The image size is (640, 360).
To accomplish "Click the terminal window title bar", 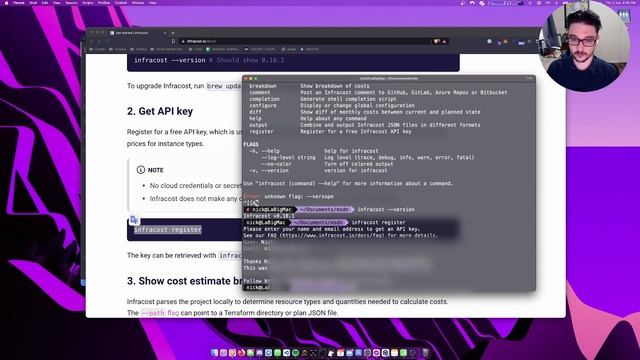I will point(389,78).
